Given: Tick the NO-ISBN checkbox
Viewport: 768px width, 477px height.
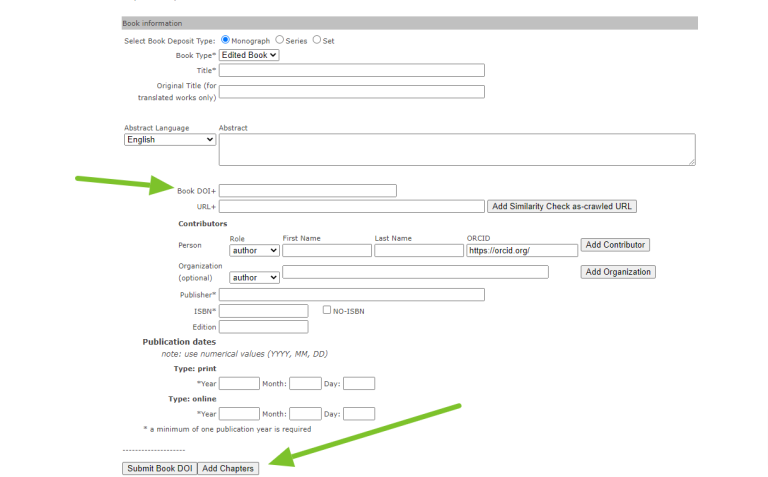Looking at the screenshot, I should (x=327, y=311).
